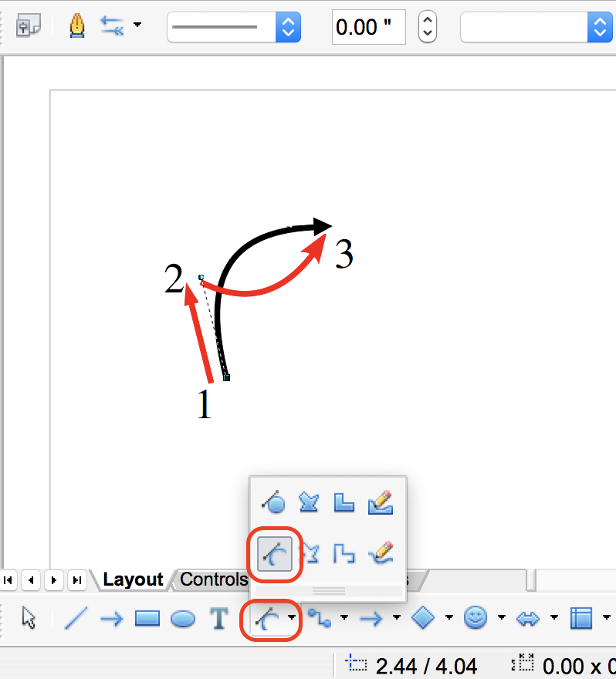This screenshot has width=616, height=679.
Task: Select the Connector tool
Action: click(x=320, y=618)
